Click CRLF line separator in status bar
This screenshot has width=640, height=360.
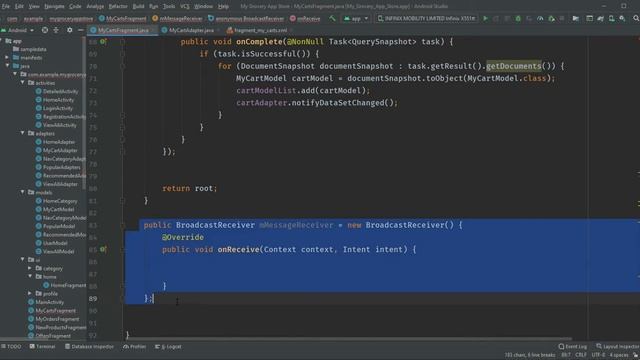(581, 355)
